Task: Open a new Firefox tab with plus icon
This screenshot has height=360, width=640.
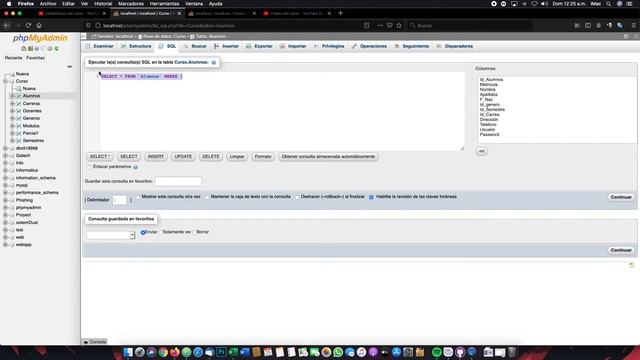Action: (x=340, y=13)
